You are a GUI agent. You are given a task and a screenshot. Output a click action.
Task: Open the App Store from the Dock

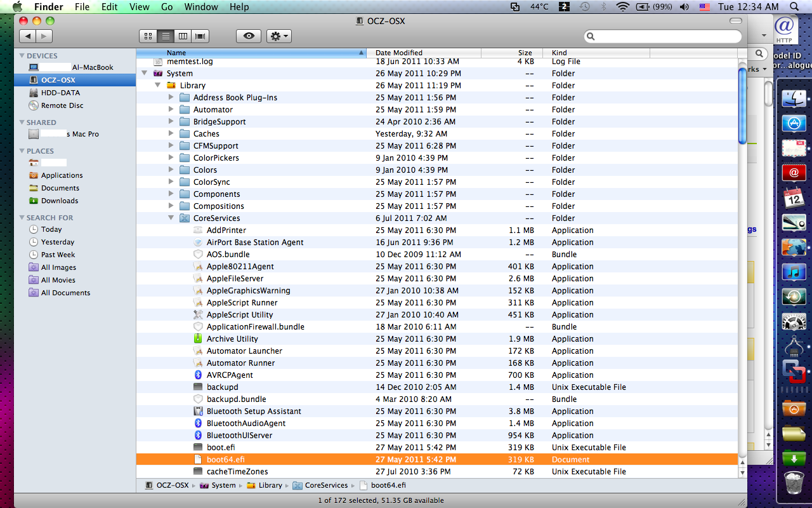(x=794, y=123)
